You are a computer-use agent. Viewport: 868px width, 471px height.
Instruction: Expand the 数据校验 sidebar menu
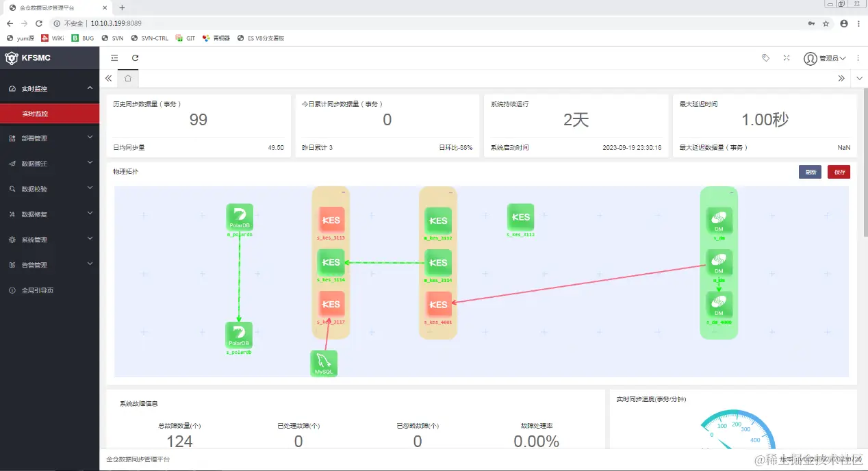click(x=49, y=189)
